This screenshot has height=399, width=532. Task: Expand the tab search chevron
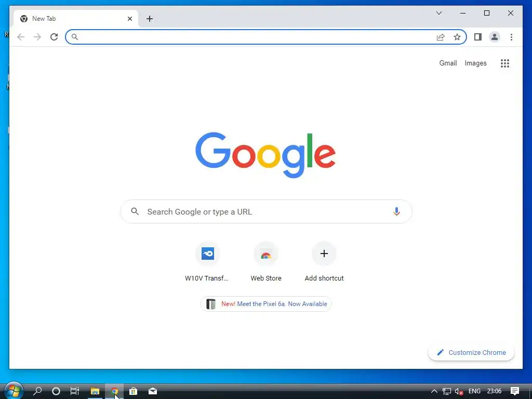(x=439, y=13)
